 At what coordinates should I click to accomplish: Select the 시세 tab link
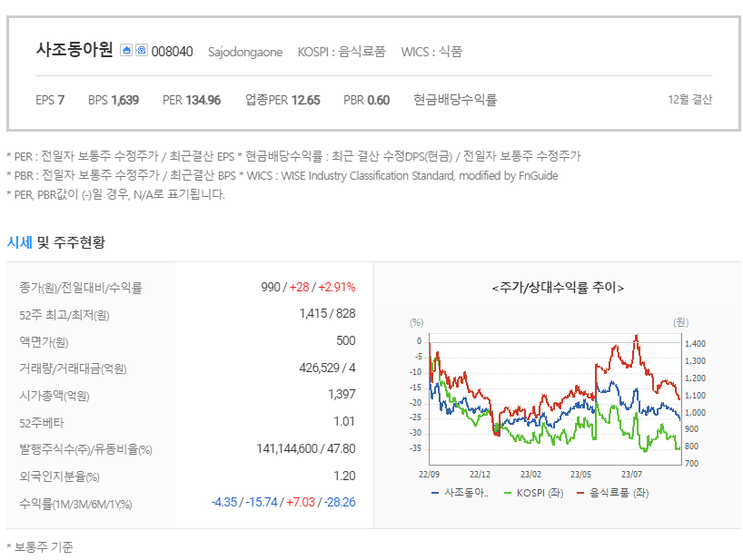click(19, 242)
